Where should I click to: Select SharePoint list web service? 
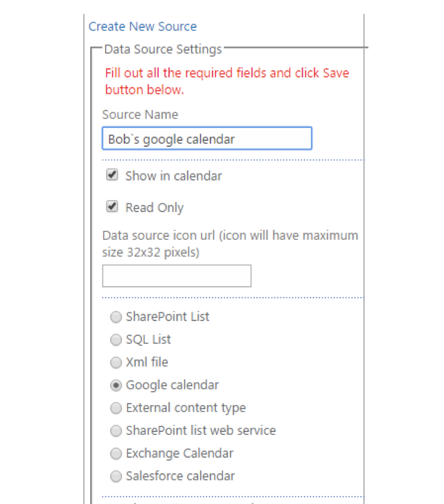(115, 431)
